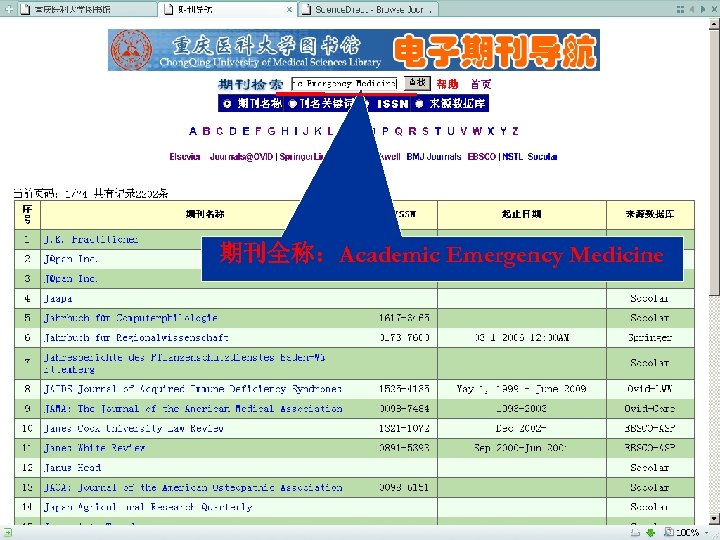
Task: Open the Jahrbuch für Computerphilologie link
Action: coord(131,318)
